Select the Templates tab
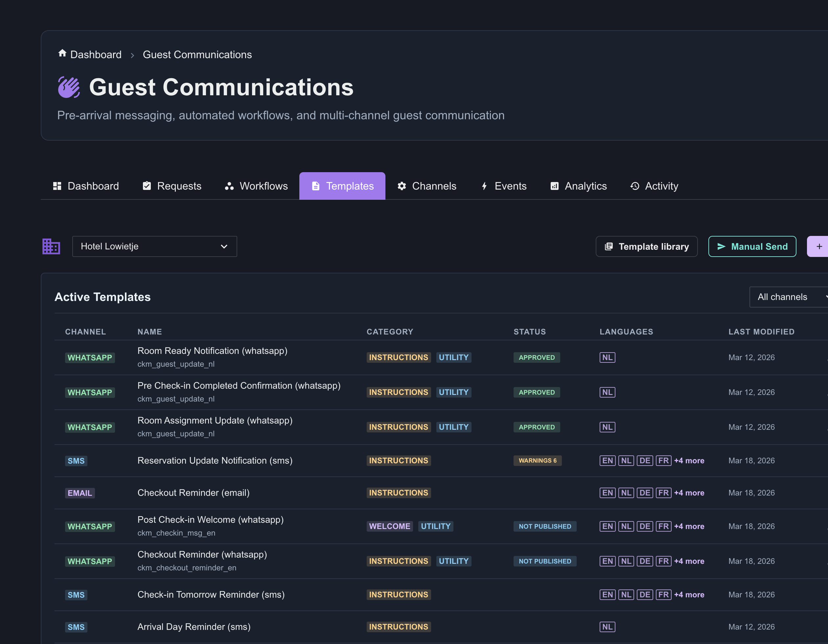Screen dimensions: 828x644 [342, 186]
